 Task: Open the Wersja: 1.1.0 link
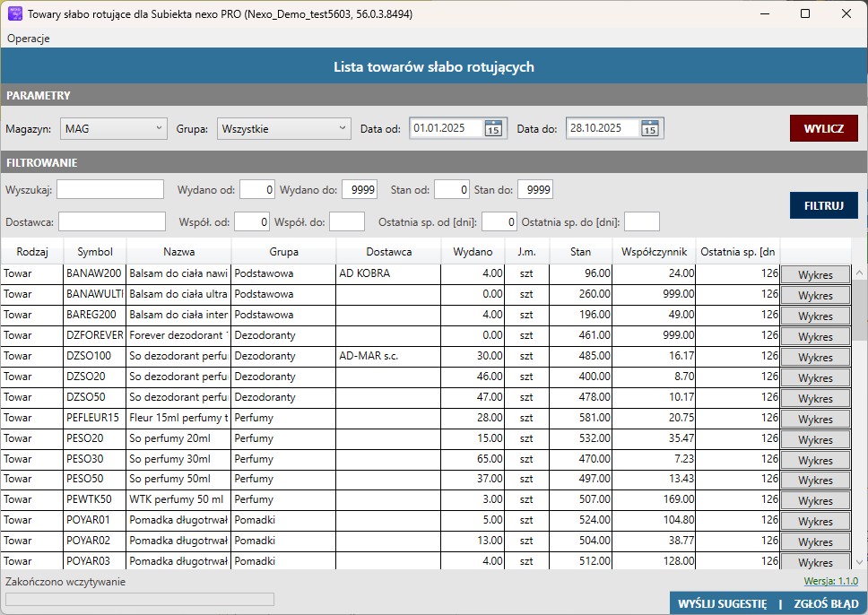point(829,582)
